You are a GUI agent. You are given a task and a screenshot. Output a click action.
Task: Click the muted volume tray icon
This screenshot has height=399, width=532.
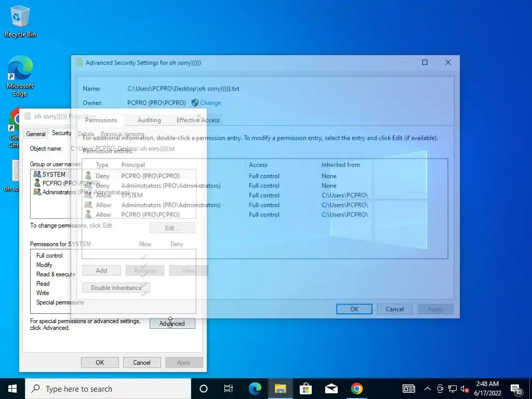(464, 389)
